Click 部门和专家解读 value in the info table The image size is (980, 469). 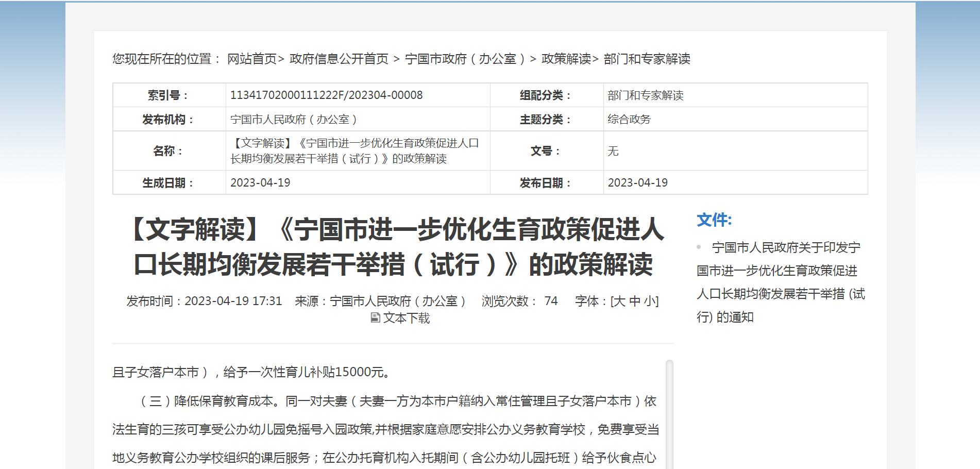click(645, 95)
